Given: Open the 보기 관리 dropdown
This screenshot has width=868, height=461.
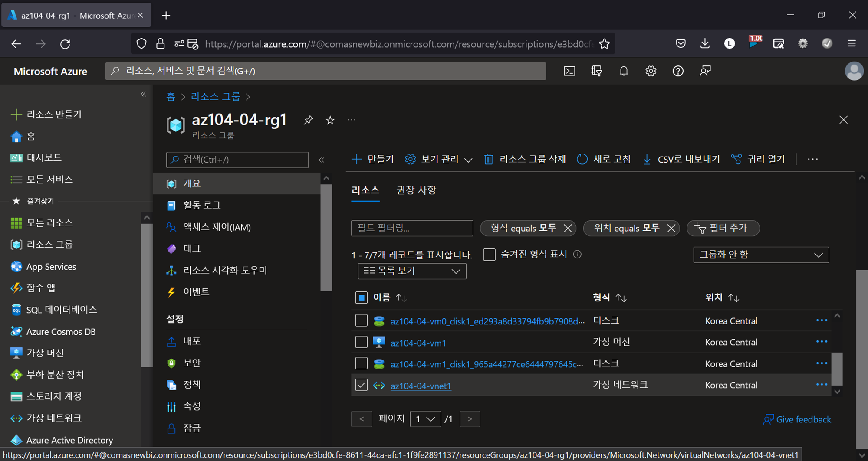Looking at the screenshot, I should tap(438, 159).
